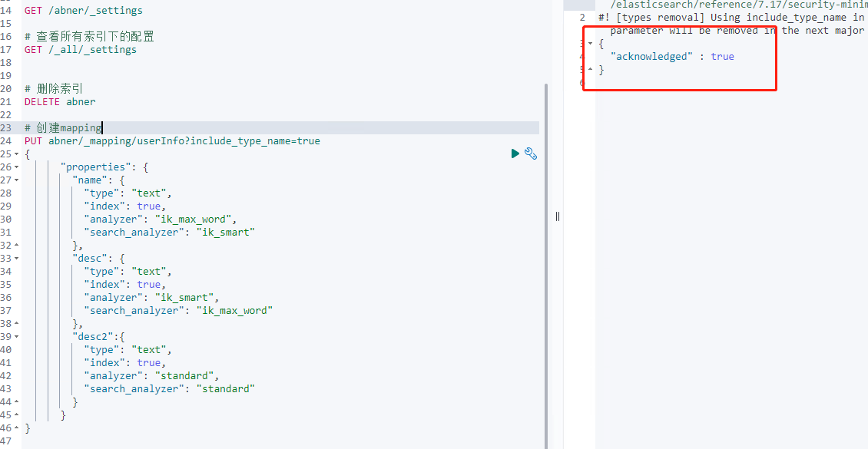
Task: Click the "desc2" key on line 39
Action: click(93, 337)
